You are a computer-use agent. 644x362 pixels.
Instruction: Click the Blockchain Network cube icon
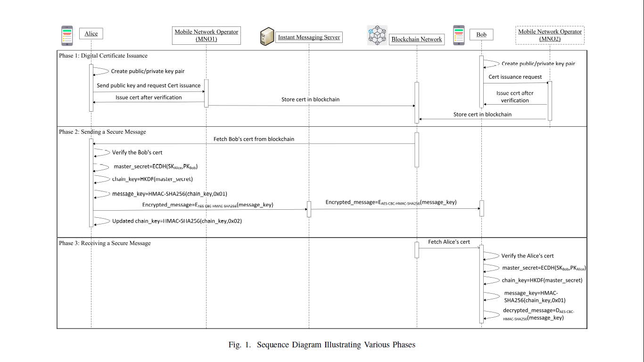[377, 35]
